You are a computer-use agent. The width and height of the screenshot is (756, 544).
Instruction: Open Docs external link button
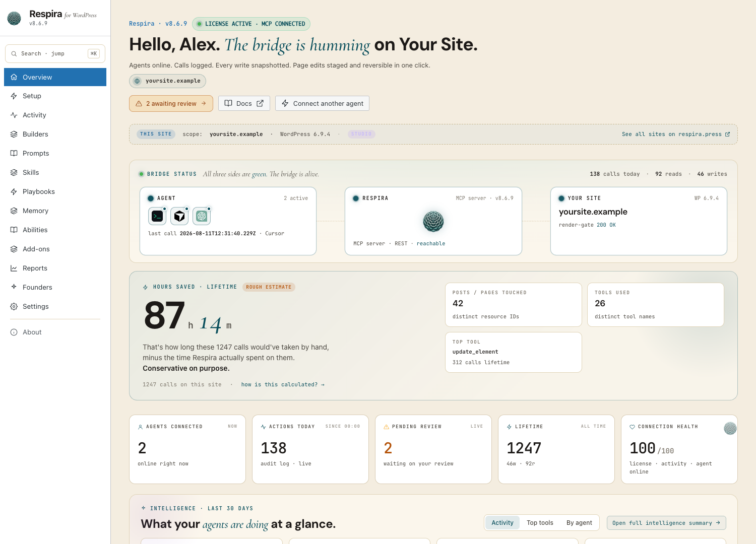244,104
